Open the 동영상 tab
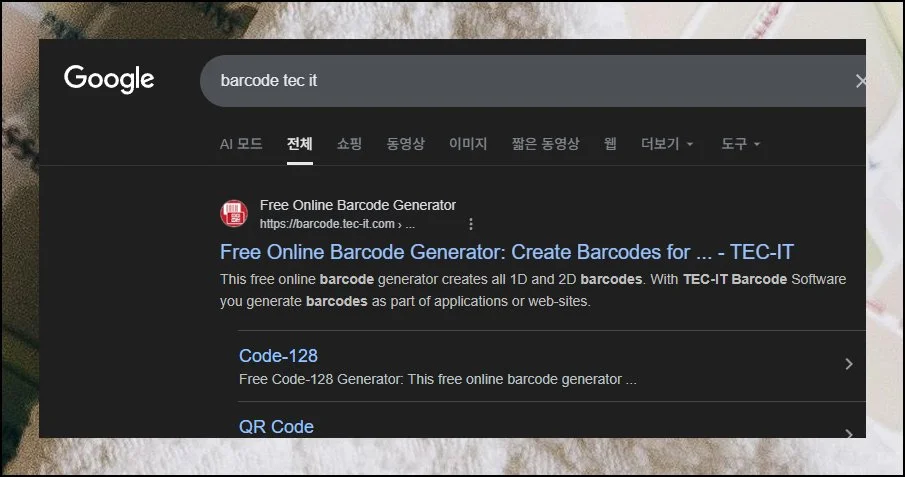Image resolution: width=905 pixels, height=477 pixels. click(x=405, y=144)
